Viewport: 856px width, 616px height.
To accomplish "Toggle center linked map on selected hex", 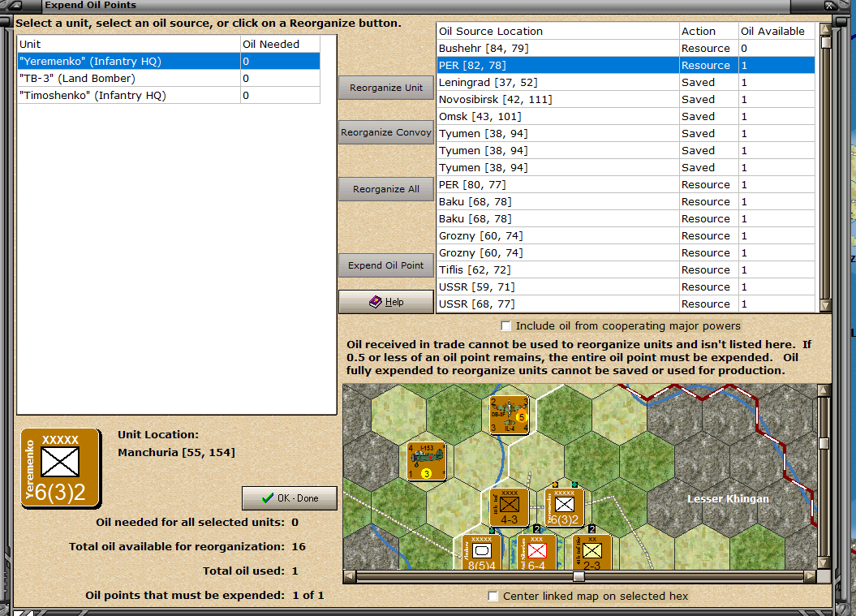I will click(x=493, y=597).
